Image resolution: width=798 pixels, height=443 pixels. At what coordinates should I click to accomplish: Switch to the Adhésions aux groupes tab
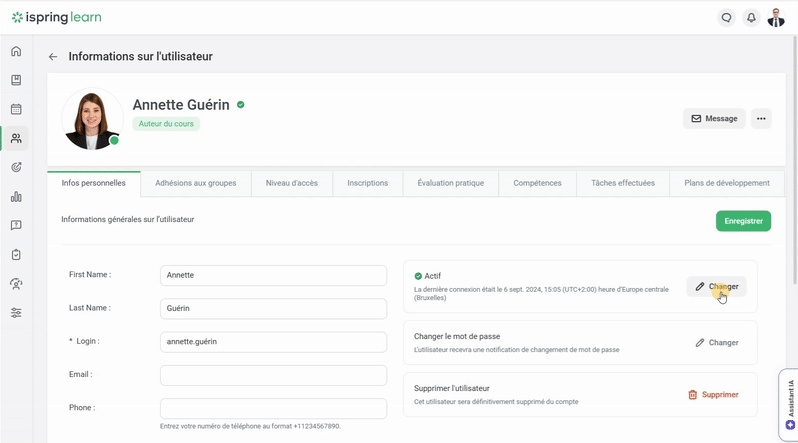click(196, 183)
